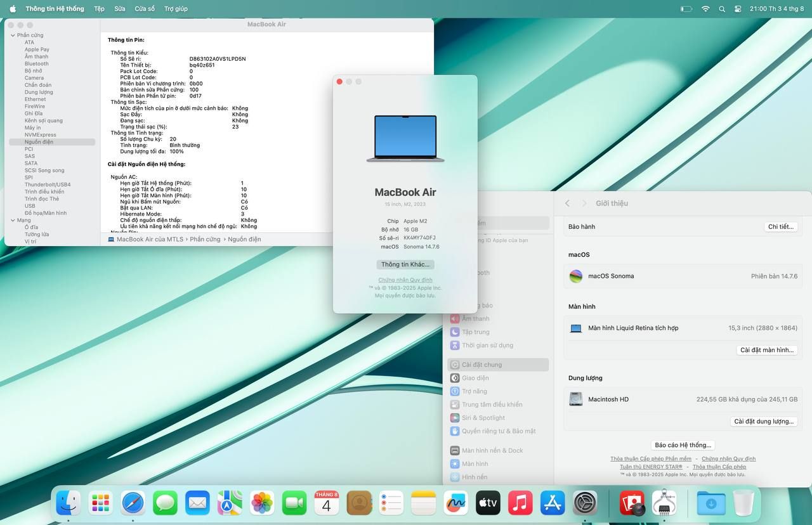
Task: Open the Photos app in the Dock
Action: (262, 503)
